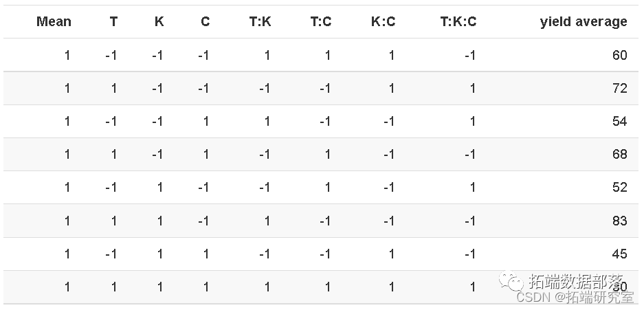Screen dimensions: 644x310
Task: Click the T:K:C column header
Action: pyautogui.click(x=458, y=22)
